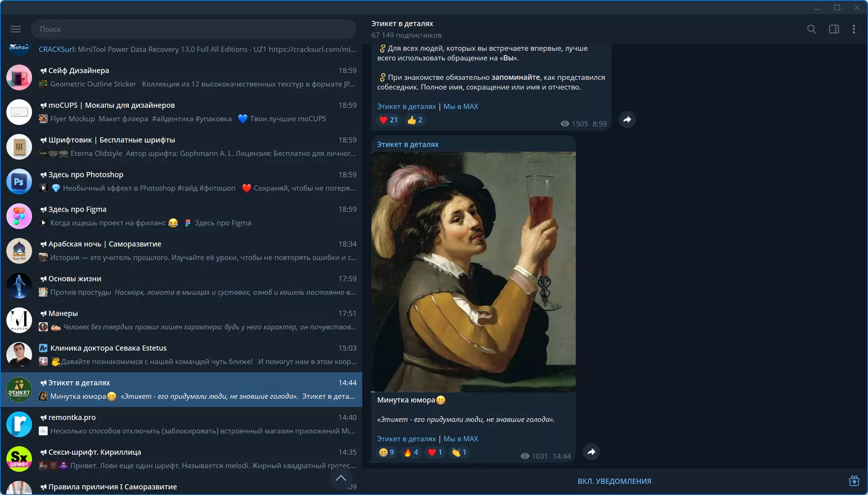This screenshot has height=495, width=868.
Task: Add grinning reaction with 9 count
Action: click(x=386, y=452)
